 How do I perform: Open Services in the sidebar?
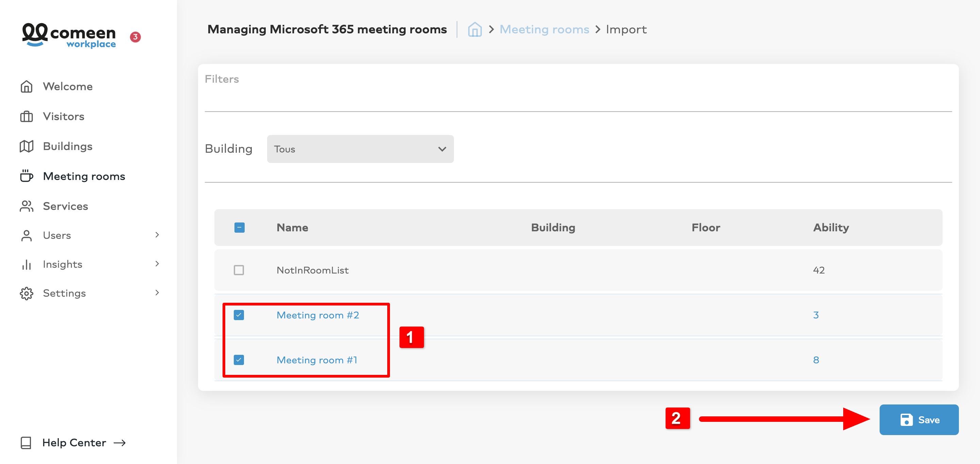pyautogui.click(x=65, y=206)
